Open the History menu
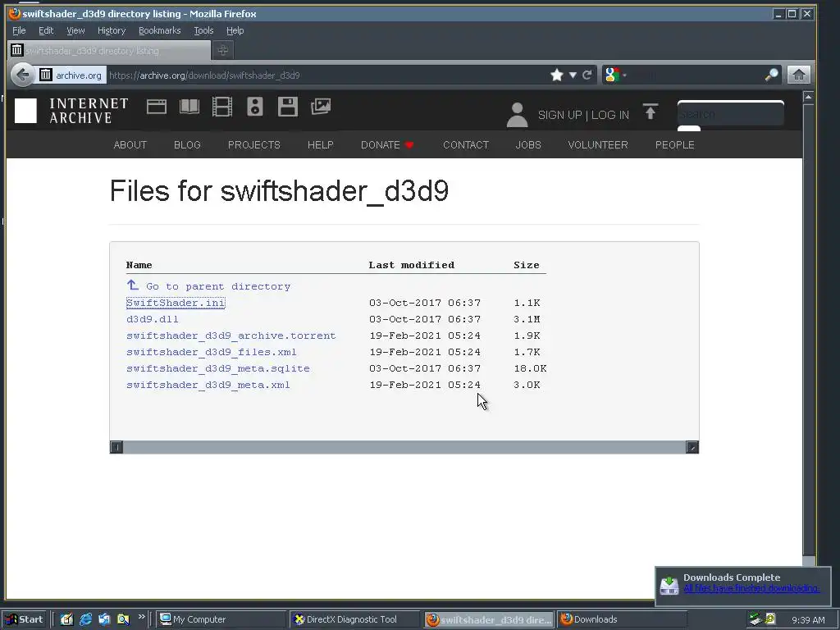 [x=112, y=30]
